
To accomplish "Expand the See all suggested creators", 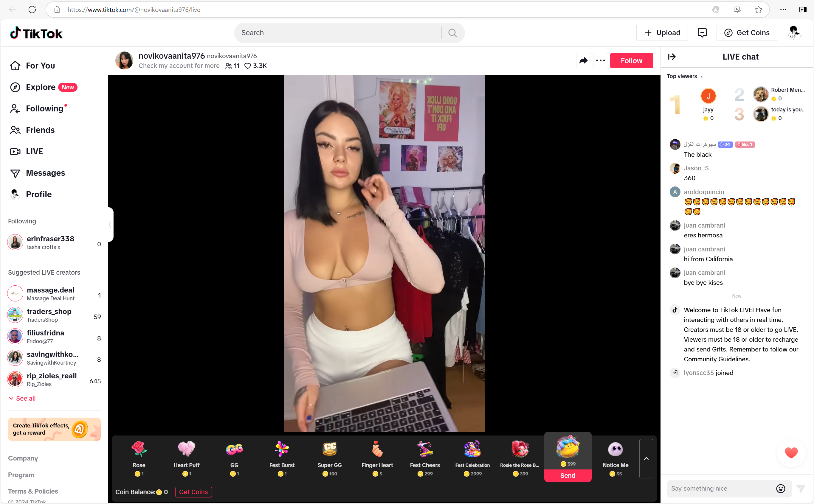I will click(25, 398).
